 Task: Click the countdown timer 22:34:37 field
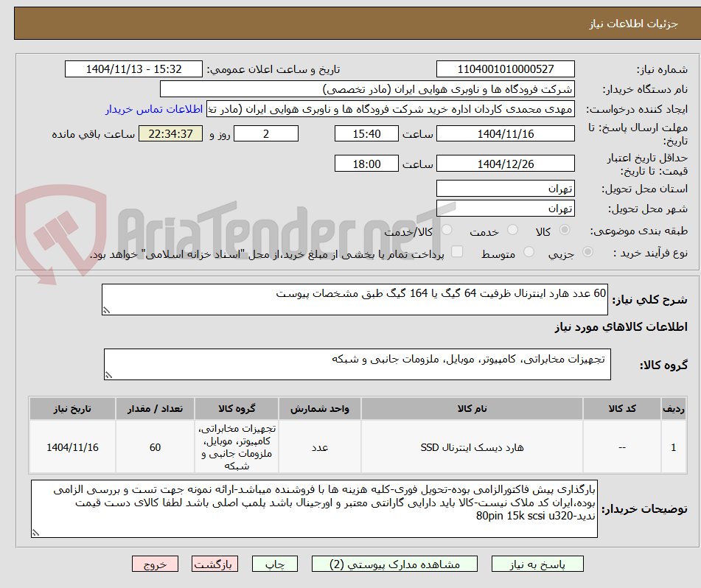[x=170, y=133]
